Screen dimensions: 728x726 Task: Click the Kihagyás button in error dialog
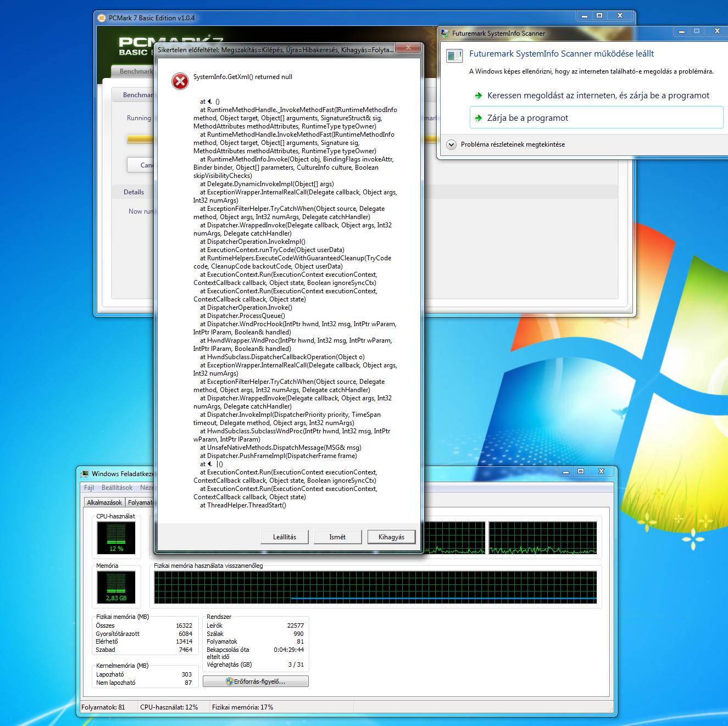[x=391, y=537]
